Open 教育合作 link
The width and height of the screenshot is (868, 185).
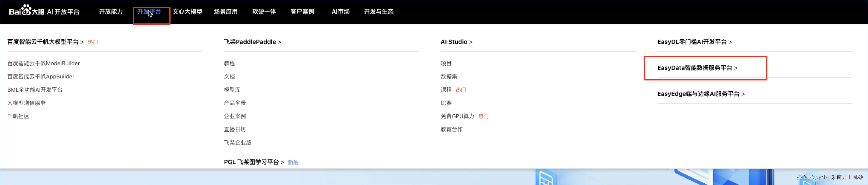point(451,129)
